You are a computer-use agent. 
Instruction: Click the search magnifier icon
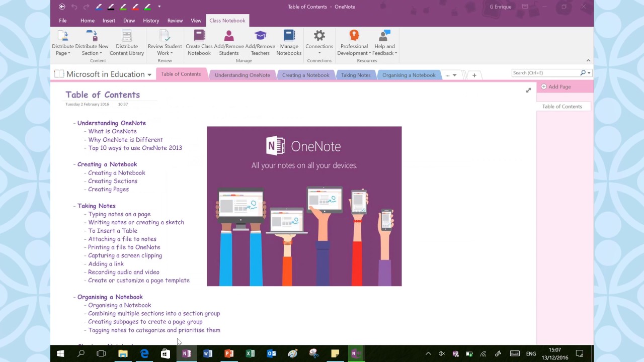pyautogui.click(x=583, y=73)
